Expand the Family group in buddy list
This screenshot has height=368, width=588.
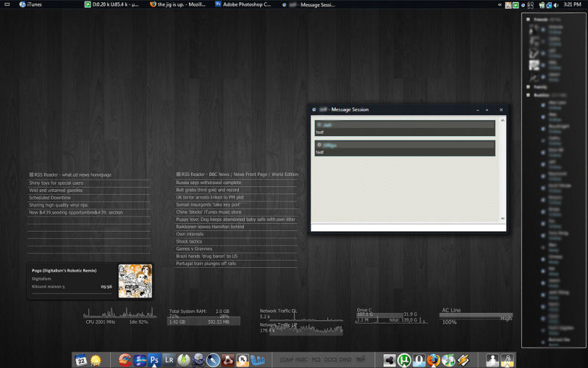[528, 87]
